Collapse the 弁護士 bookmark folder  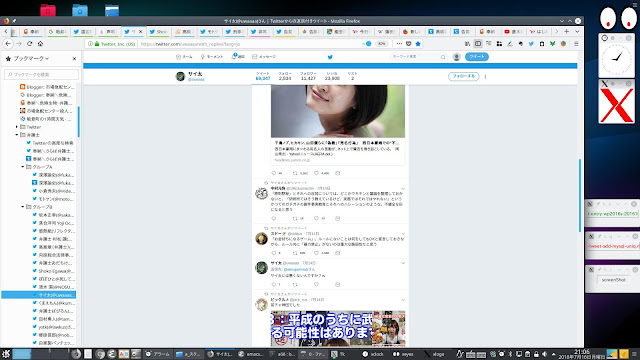(17, 135)
